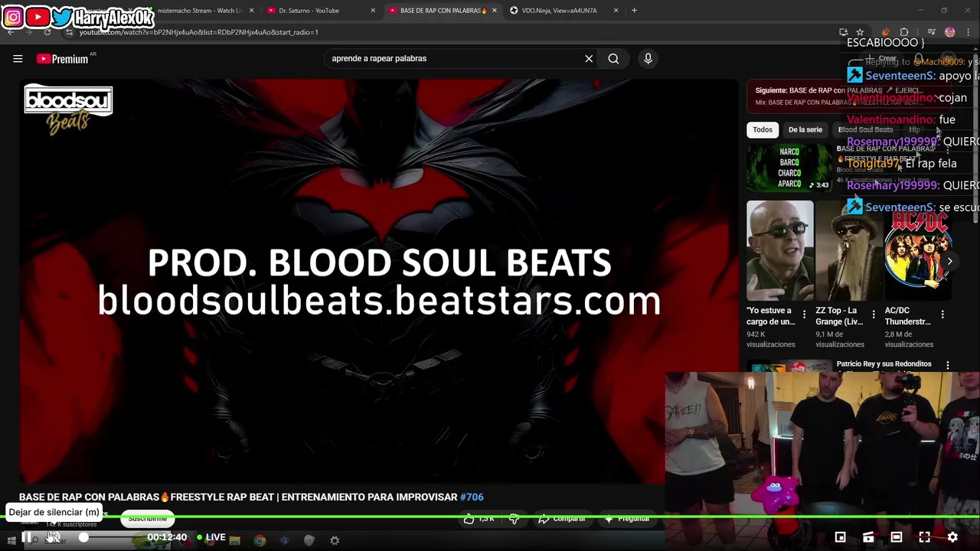Open the browser extensions puzzle icon
The width and height of the screenshot is (980, 551).
[904, 32]
